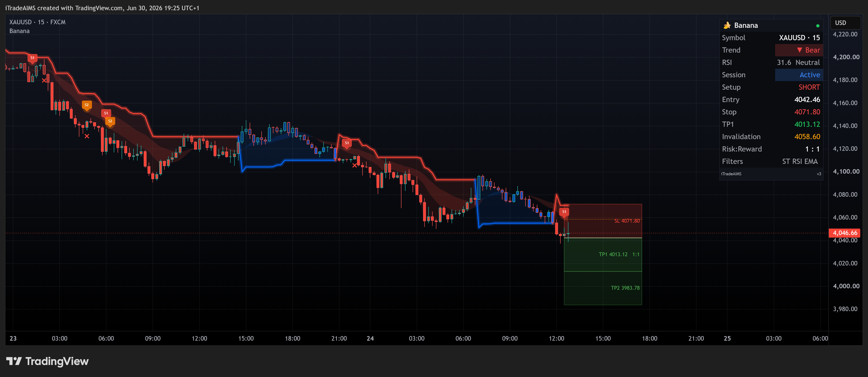The image size is (868, 377).
Task: Click the 4,220.00 price axis label
Action: (x=845, y=34)
